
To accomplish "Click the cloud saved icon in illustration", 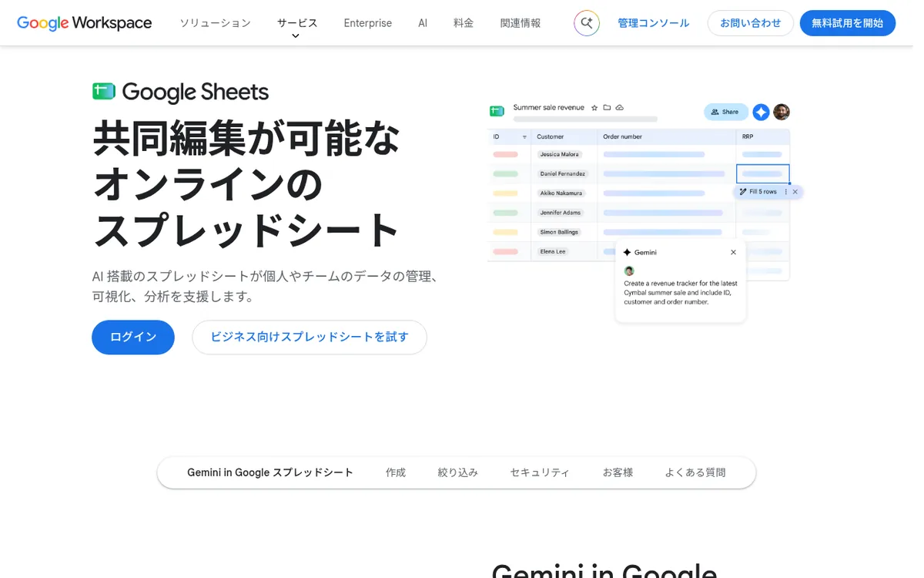I will pyautogui.click(x=620, y=108).
